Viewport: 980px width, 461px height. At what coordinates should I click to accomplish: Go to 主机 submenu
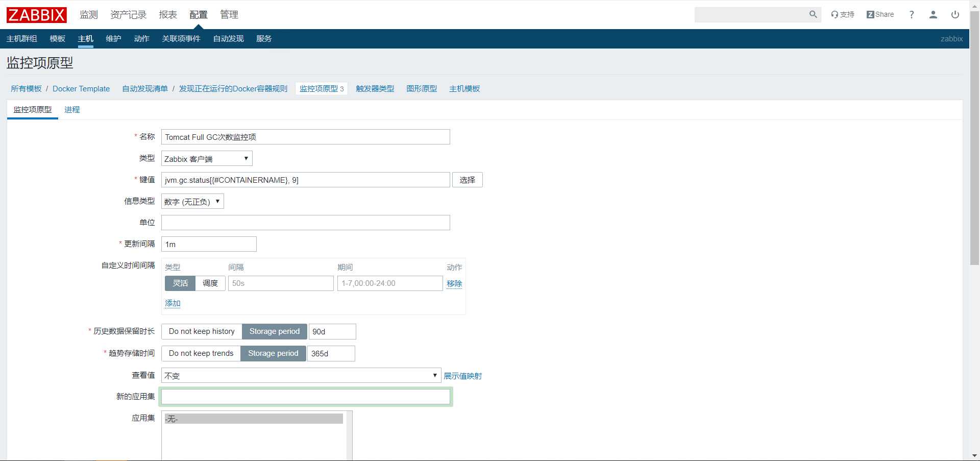point(86,39)
